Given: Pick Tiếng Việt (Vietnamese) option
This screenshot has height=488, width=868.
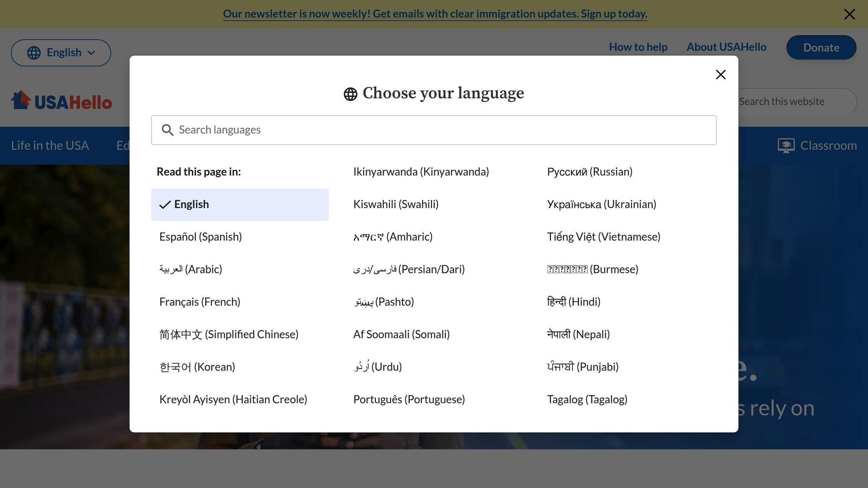Looking at the screenshot, I should coord(604,237).
